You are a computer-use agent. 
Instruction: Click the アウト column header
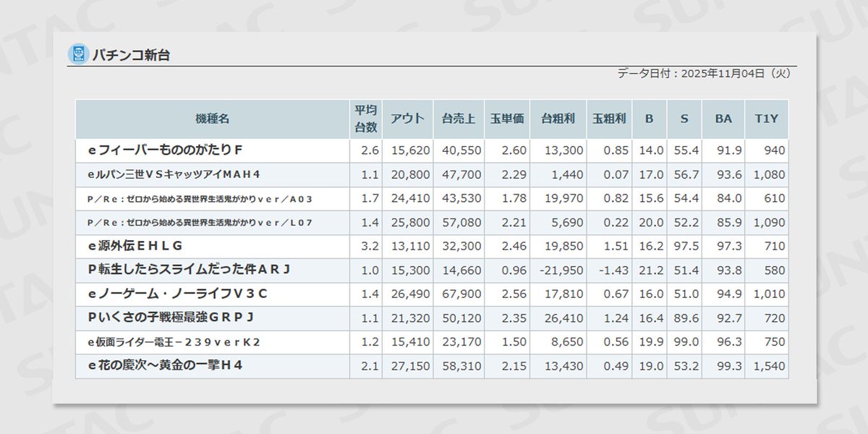[x=408, y=119]
